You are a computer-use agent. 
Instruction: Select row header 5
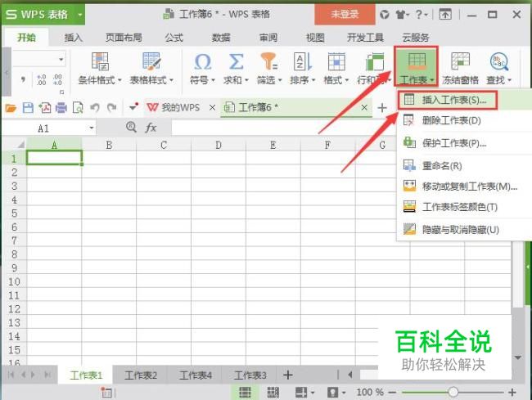pyautogui.click(x=14, y=213)
